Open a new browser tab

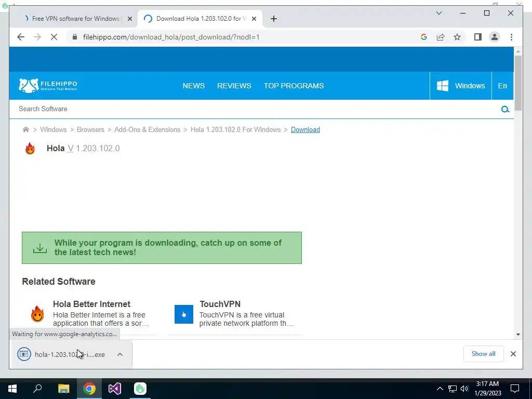coord(274,19)
